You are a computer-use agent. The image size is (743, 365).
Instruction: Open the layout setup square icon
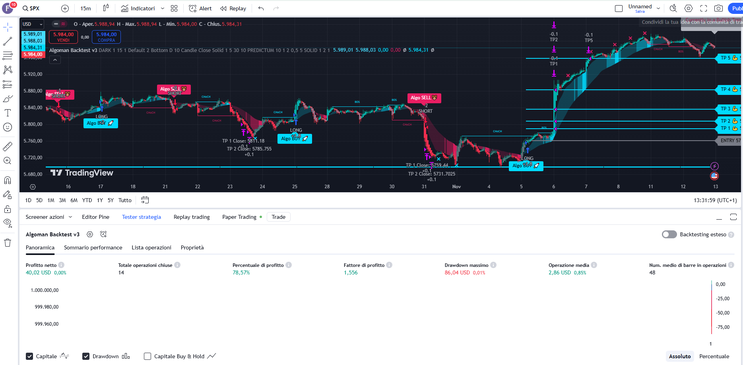pos(618,9)
